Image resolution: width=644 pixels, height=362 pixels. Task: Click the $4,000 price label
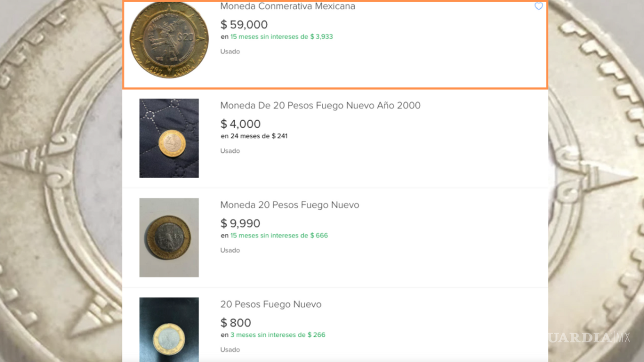[240, 123]
